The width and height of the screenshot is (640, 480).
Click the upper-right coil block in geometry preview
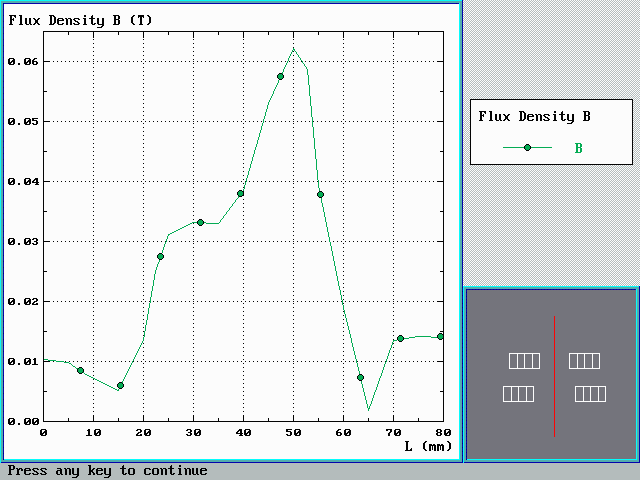[584, 361]
